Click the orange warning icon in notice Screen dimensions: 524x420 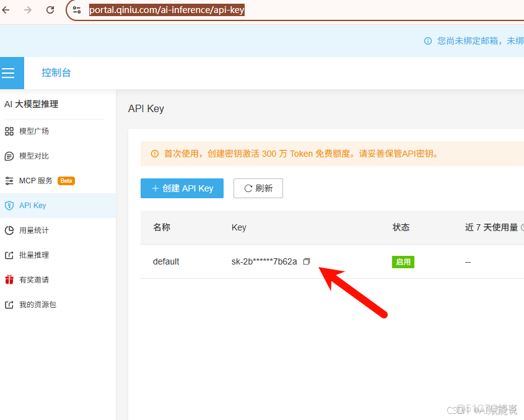155,154
